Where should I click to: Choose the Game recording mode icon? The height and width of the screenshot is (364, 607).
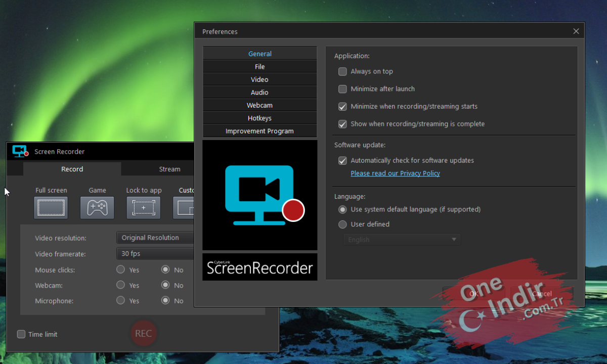point(97,208)
